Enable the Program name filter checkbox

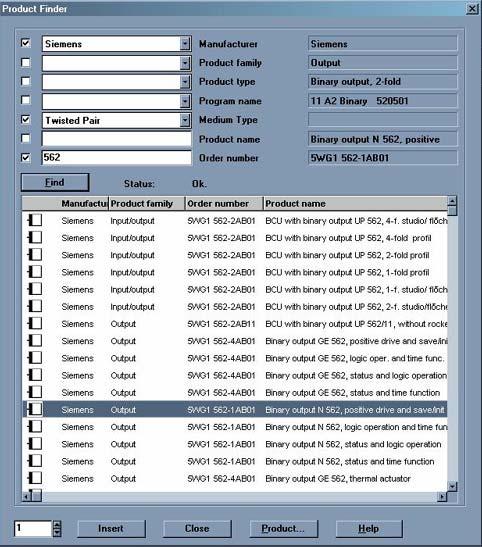[x=25, y=100]
